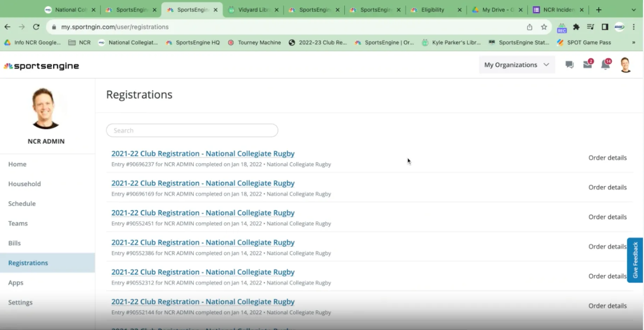Screen dimensions: 644x330
Task: Click the NCR ADMIN profile photo
Action: click(46, 108)
